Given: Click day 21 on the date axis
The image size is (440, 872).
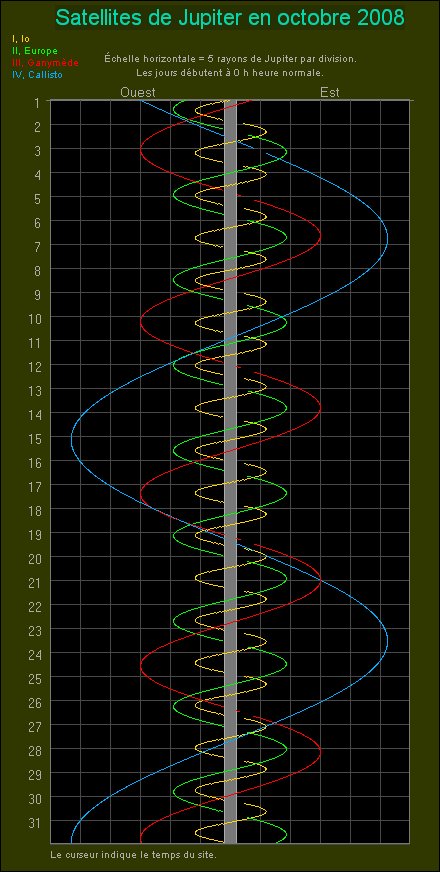Looking at the screenshot, I should point(34,582).
